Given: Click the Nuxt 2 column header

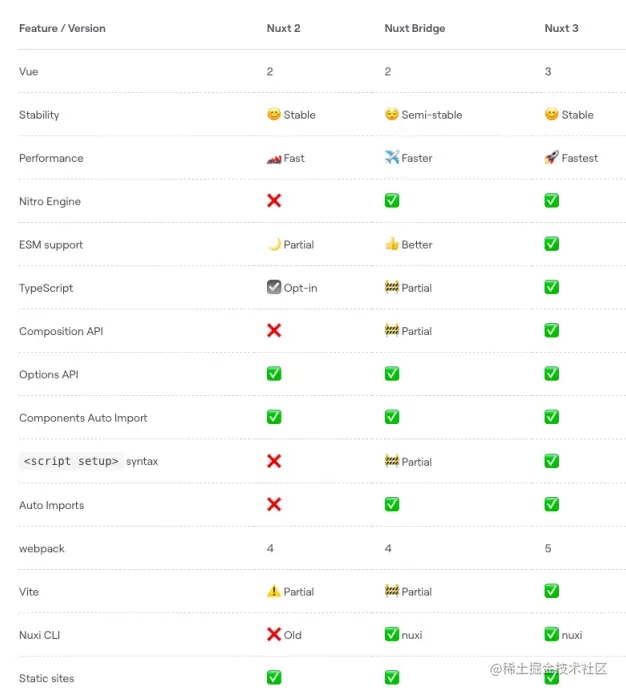Looking at the screenshot, I should pyautogui.click(x=283, y=28).
